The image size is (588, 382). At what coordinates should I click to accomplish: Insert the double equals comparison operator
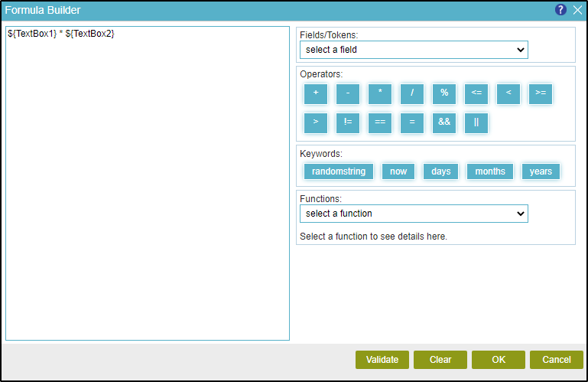(380, 122)
